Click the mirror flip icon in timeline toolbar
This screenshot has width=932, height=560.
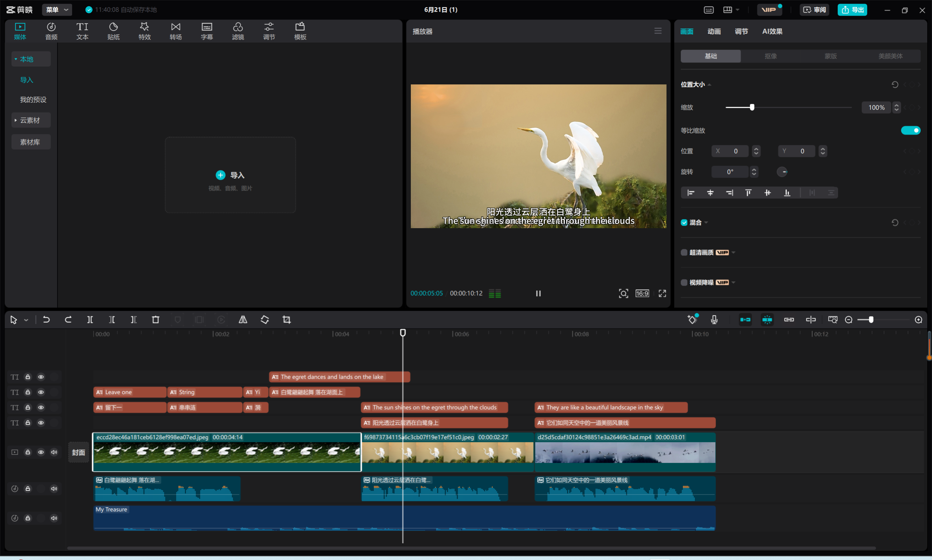243,319
